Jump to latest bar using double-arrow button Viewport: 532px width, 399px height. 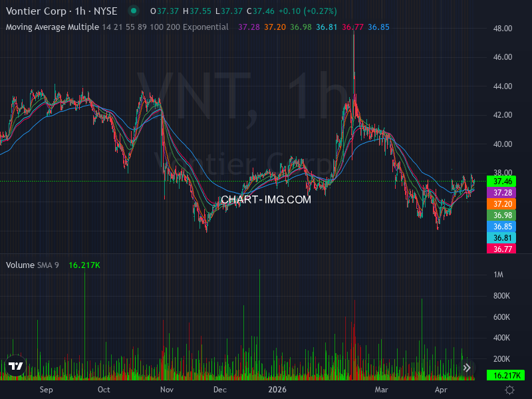point(467,367)
